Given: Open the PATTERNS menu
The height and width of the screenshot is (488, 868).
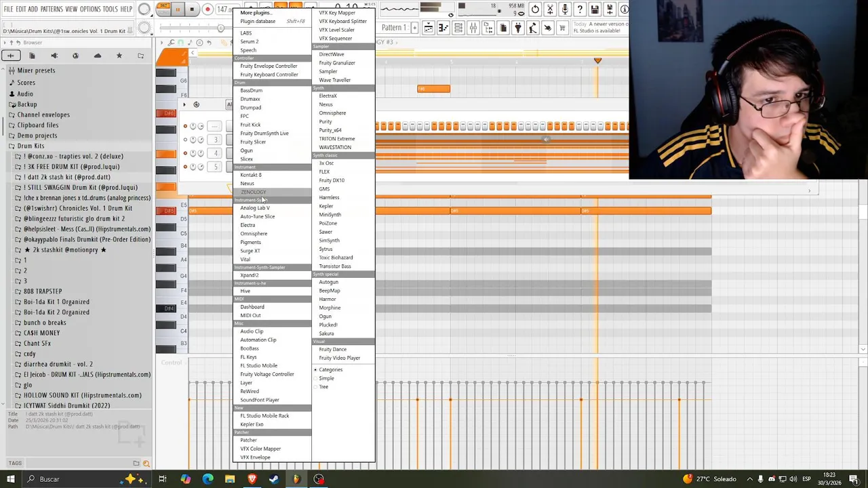Looking at the screenshot, I should [52, 9].
